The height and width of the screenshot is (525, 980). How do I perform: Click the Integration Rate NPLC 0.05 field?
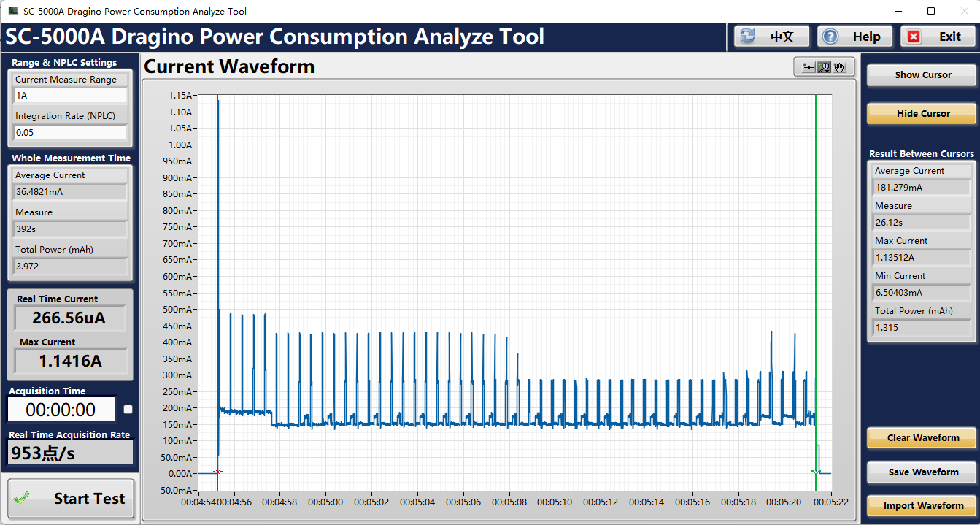[70, 133]
